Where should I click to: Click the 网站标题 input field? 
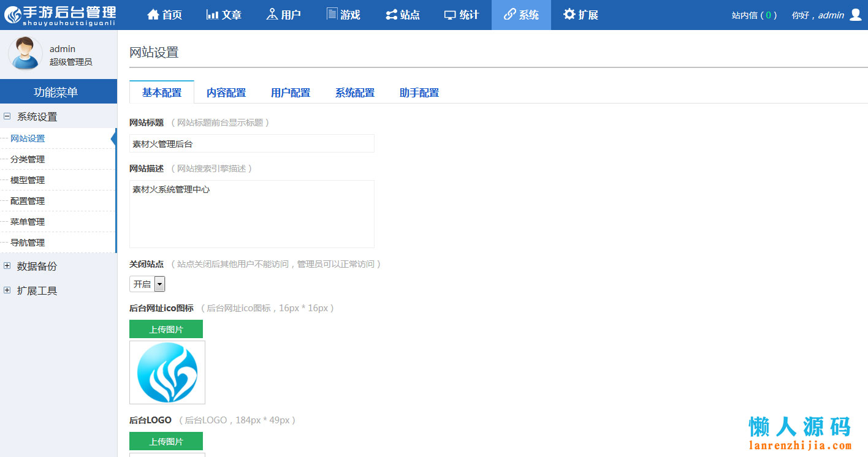[x=252, y=143]
